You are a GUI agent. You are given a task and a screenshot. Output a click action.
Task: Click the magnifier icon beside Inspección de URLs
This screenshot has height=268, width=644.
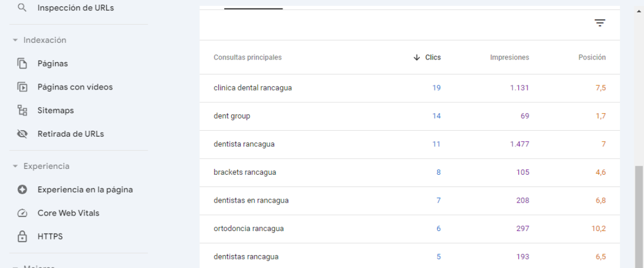click(x=22, y=8)
